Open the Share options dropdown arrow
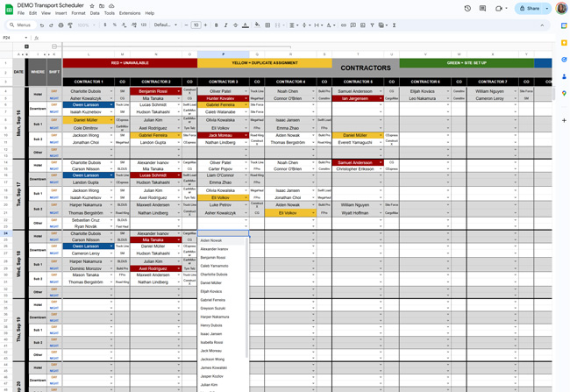The width and height of the screenshot is (570, 392). click(547, 9)
